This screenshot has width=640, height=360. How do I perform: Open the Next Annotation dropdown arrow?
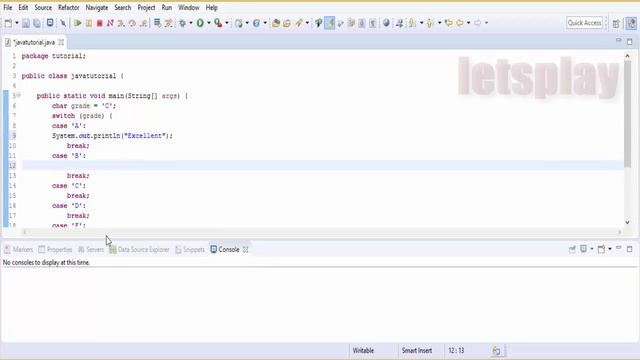[x=422, y=23]
